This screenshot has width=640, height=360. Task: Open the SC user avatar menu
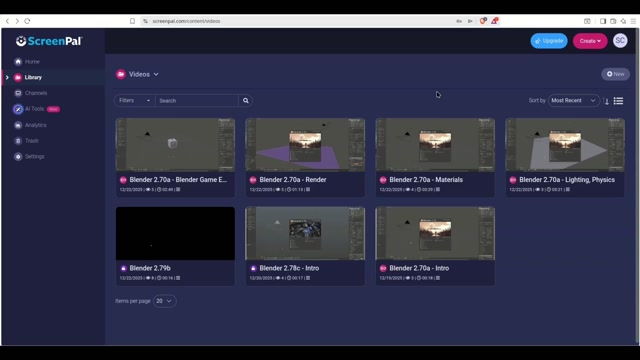[620, 41]
